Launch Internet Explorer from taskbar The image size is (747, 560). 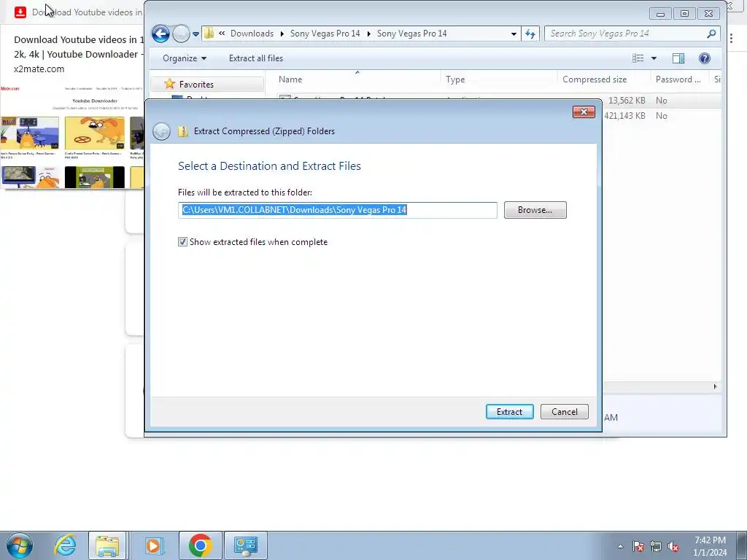[x=65, y=545]
